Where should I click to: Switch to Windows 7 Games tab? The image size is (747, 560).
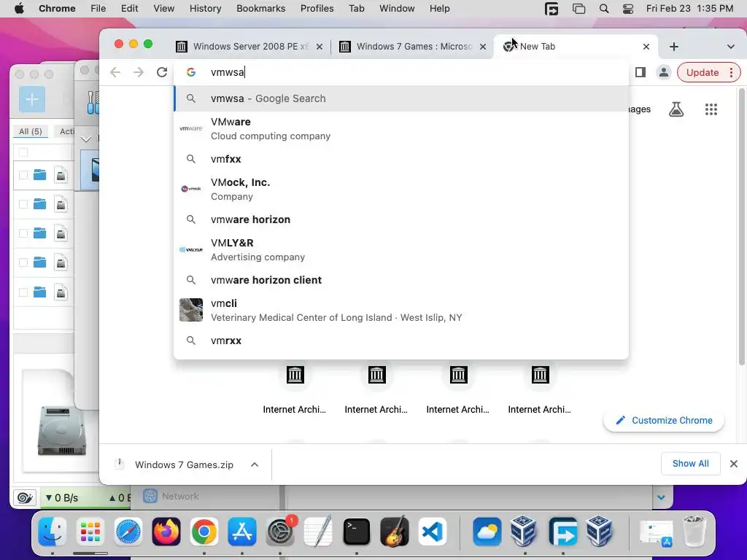pos(413,46)
